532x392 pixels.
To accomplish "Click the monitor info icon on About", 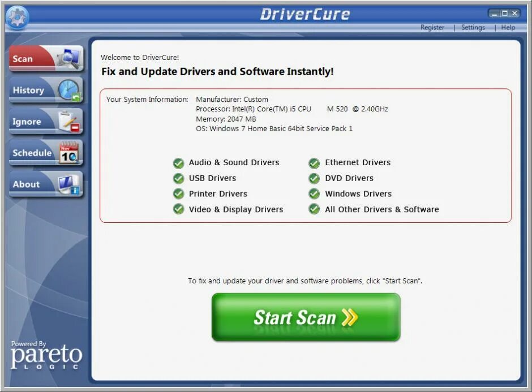I will click(x=69, y=185).
